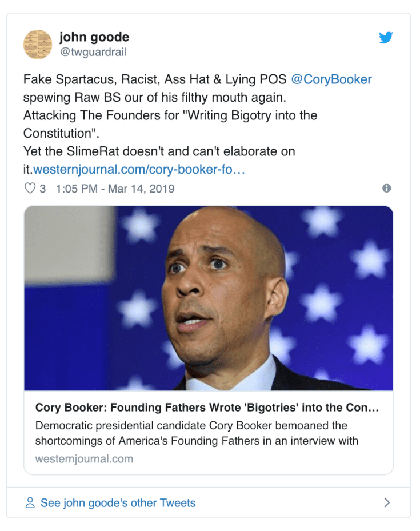This screenshot has width=420, height=531.
Task: Expand via the chevron arrow at bottom right
Action: [387, 502]
